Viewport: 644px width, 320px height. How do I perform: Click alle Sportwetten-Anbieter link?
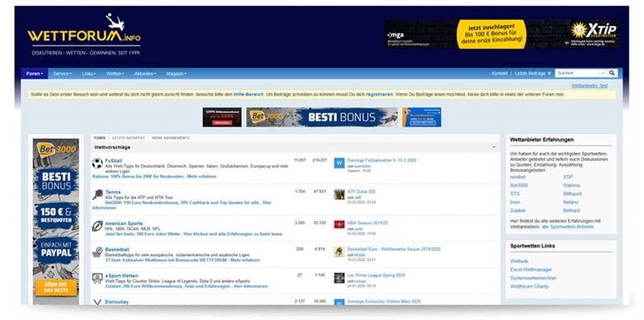click(567, 227)
